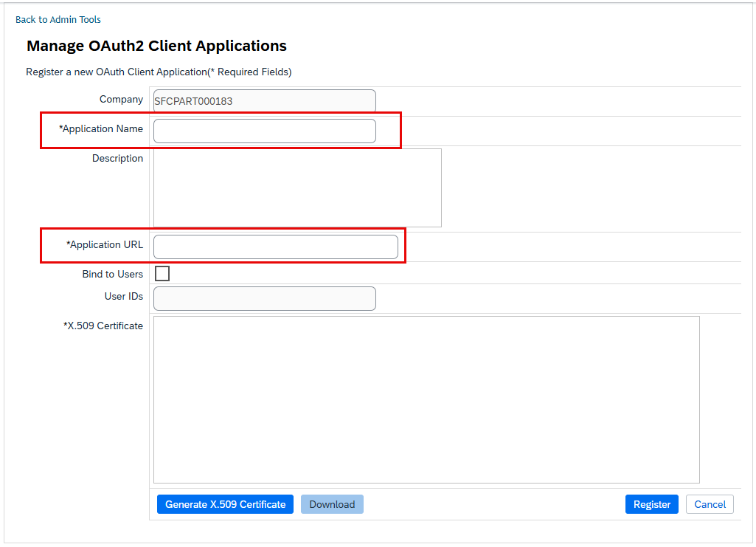Select the Company field
This screenshot has height=547, width=756.
click(x=265, y=101)
